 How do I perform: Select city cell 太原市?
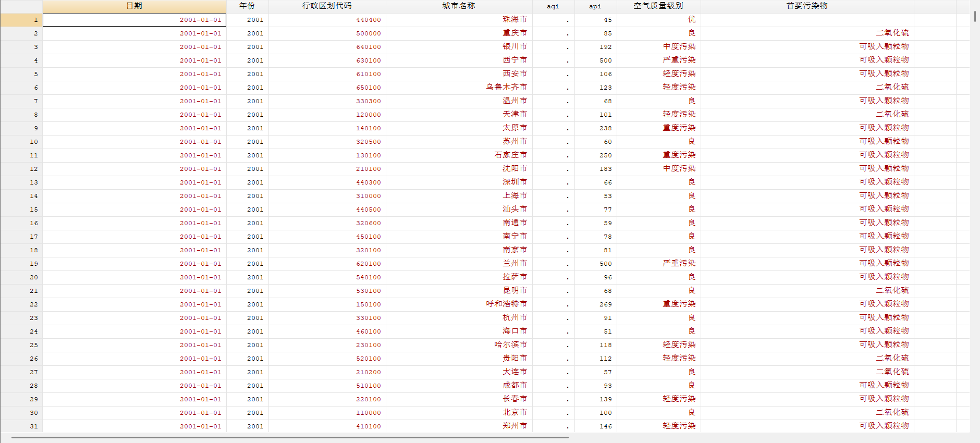pos(459,128)
